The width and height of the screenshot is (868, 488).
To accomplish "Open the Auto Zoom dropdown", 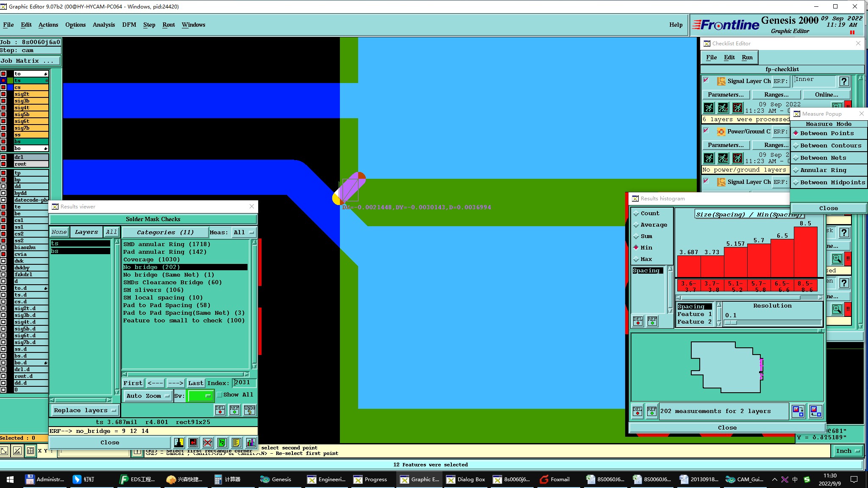I will click(148, 396).
